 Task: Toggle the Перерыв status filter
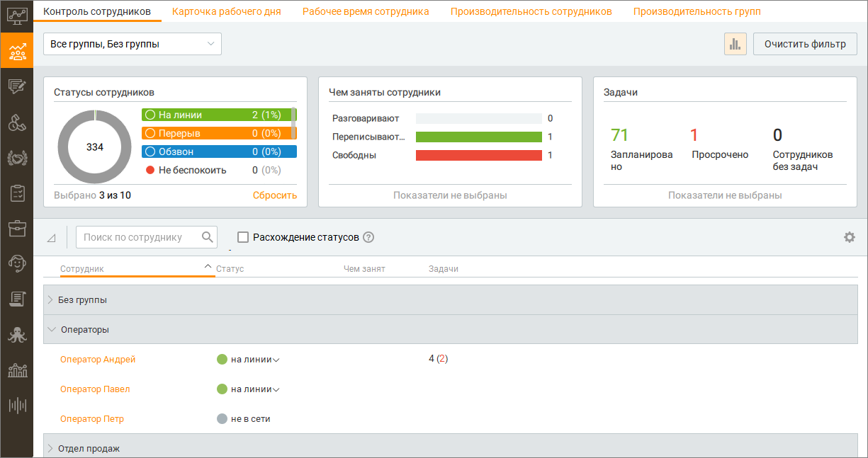tap(219, 133)
